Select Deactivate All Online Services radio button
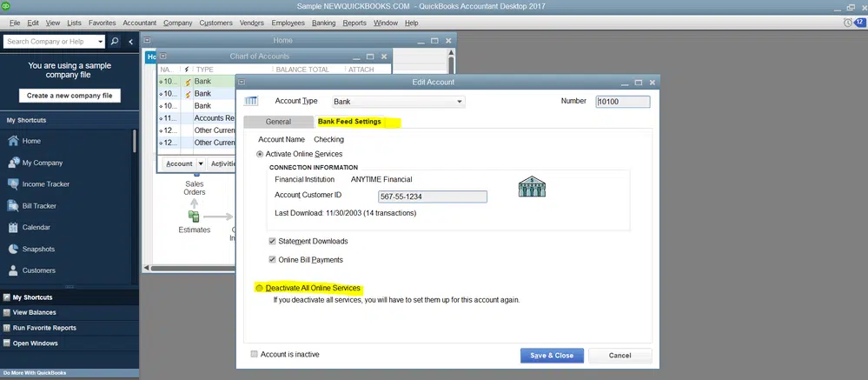 (260, 288)
